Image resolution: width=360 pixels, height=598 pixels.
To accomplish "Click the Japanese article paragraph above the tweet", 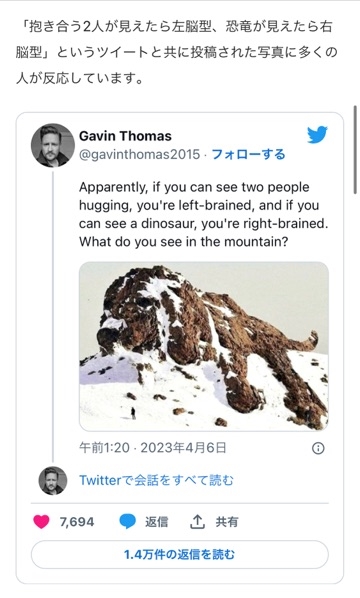I will [177, 53].
